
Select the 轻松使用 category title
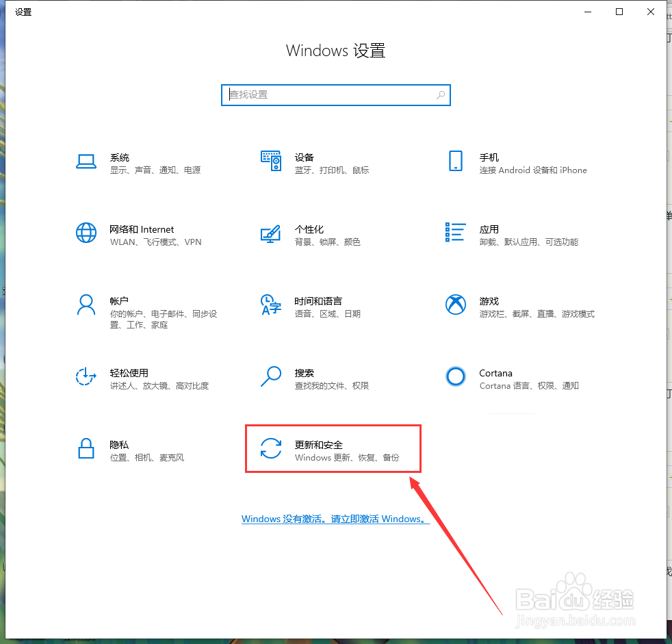pos(129,373)
